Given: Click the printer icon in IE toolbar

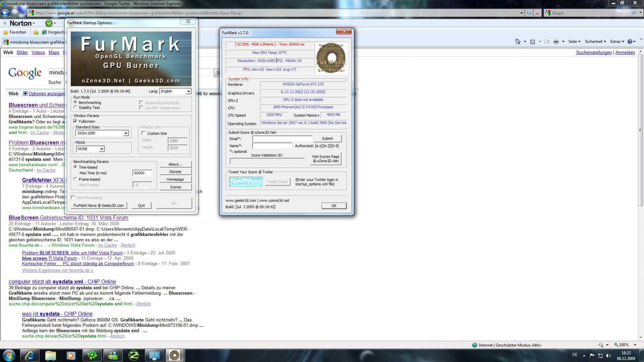Looking at the screenshot, I should point(556,42).
